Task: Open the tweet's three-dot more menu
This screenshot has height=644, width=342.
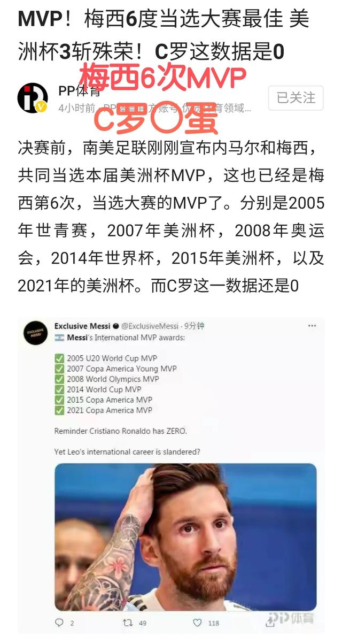Action: (312, 325)
